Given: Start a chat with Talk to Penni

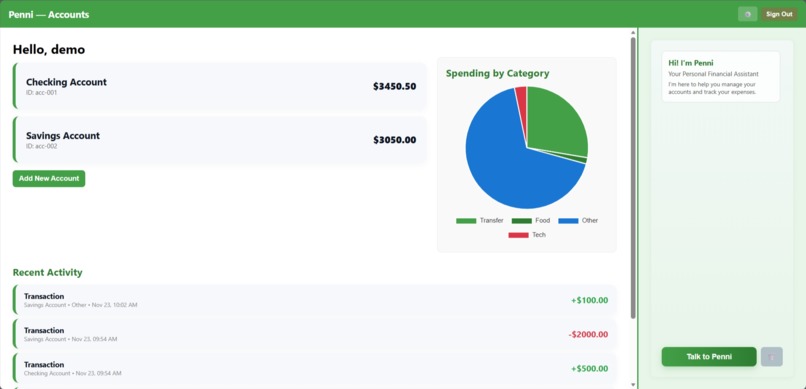Looking at the screenshot, I should (709, 357).
